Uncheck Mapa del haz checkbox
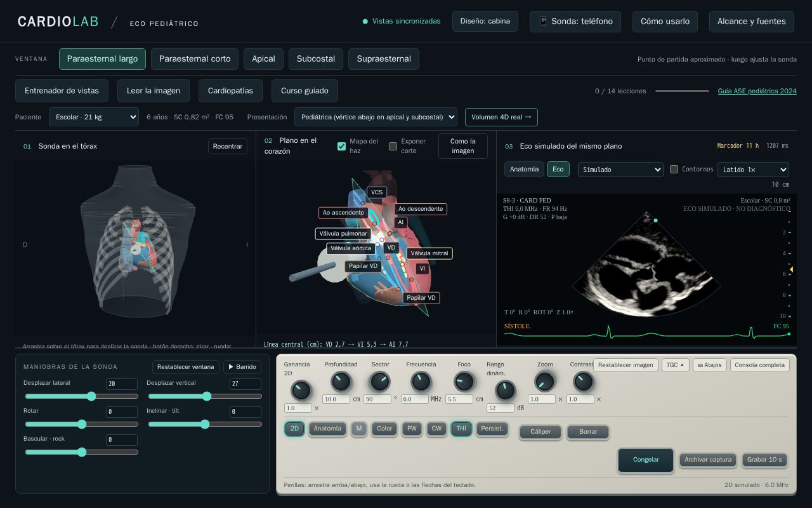Image resolution: width=812 pixels, height=508 pixels. coord(341,146)
